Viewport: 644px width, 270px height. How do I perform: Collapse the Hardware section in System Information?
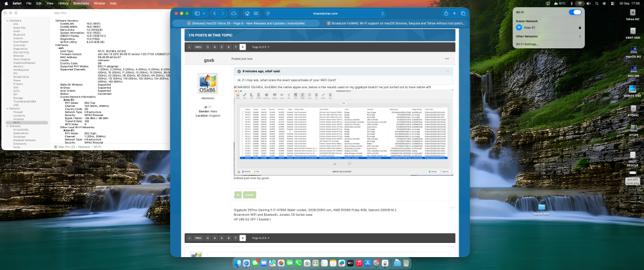point(6,21)
